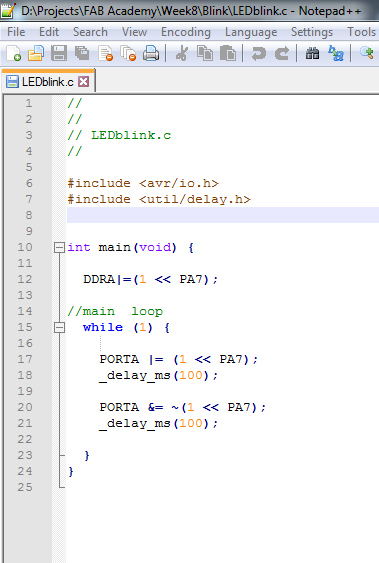This screenshot has height=563, width=379.
Task: Collapse the main function fold marker
Action: [59, 247]
